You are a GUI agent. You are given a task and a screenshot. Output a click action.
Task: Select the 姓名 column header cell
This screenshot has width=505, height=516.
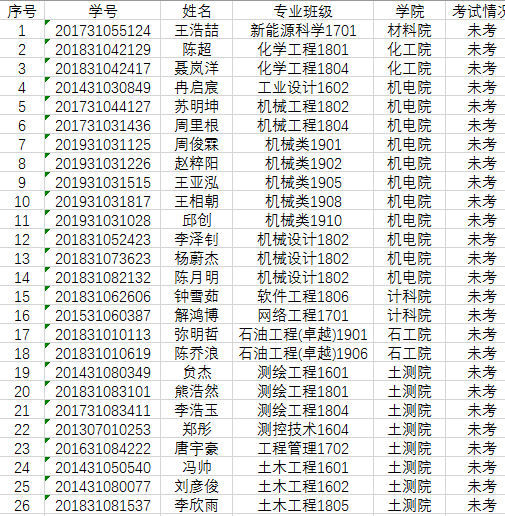(196, 10)
